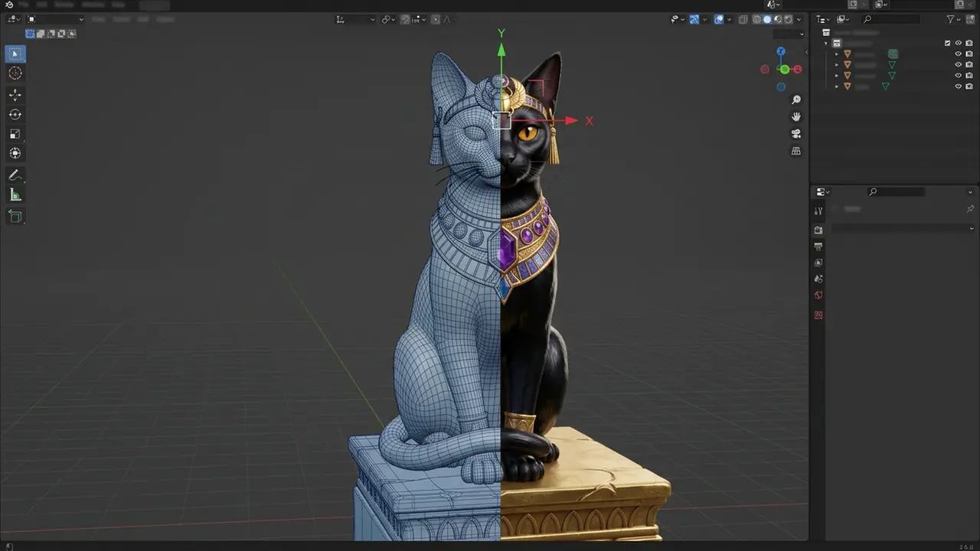Select the combined Transform tool
980x551 pixels.
click(x=15, y=153)
